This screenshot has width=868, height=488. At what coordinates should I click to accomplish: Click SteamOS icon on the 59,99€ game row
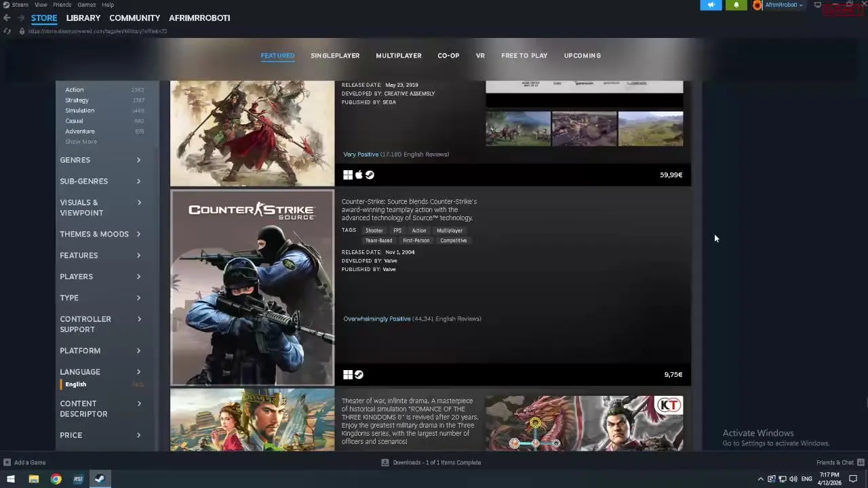pyautogui.click(x=370, y=175)
